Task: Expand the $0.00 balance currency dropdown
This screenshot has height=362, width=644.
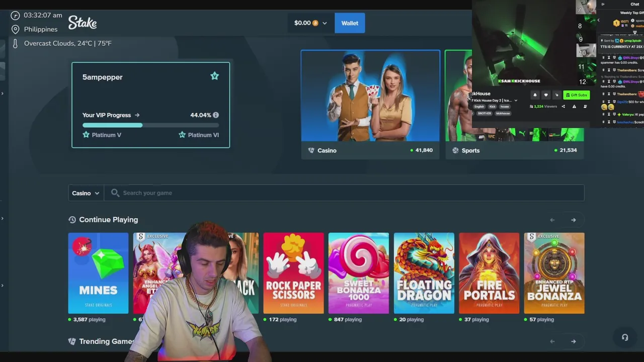Action: pyautogui.click(x=325, y=23)
